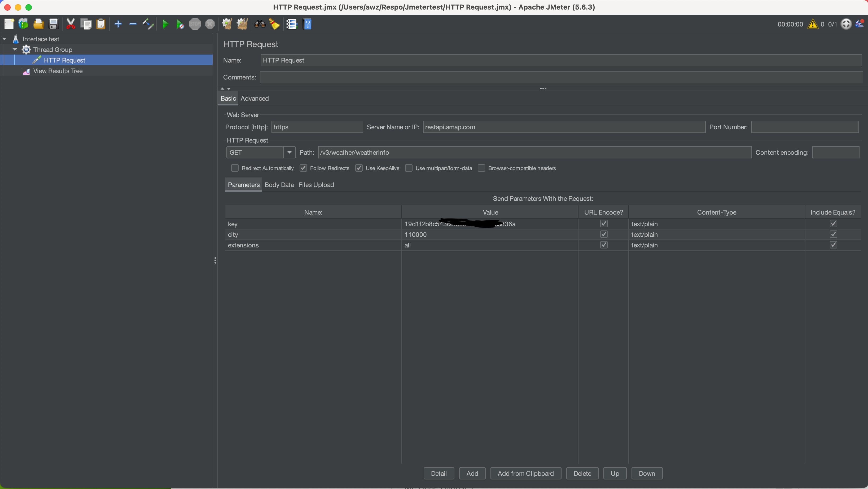Open help with blue question book icon
Screen dimensions: 868x489
click(x=307, y=24)
